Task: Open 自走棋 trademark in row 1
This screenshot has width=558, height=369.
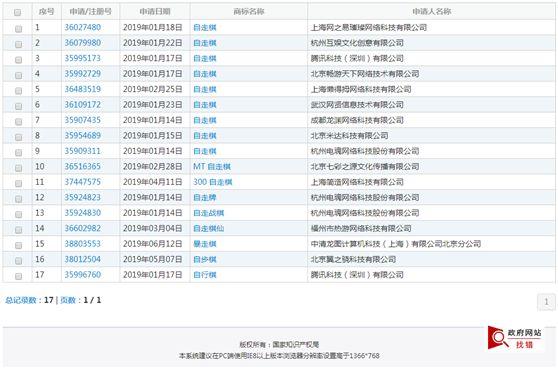Action: [205, 27]
